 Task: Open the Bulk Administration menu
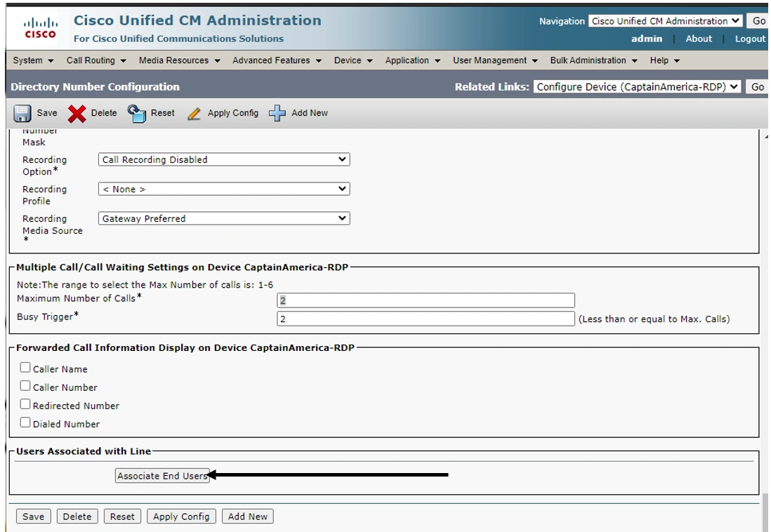point(593,60)
